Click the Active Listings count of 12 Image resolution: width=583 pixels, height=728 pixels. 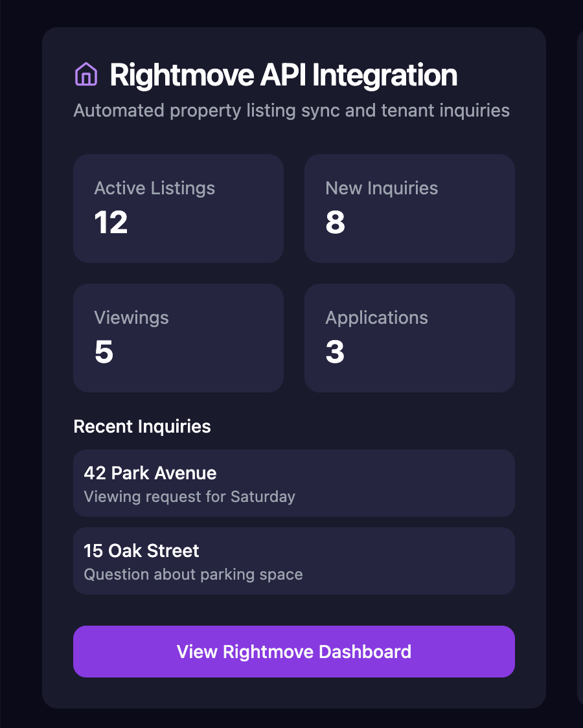(111, 223)
